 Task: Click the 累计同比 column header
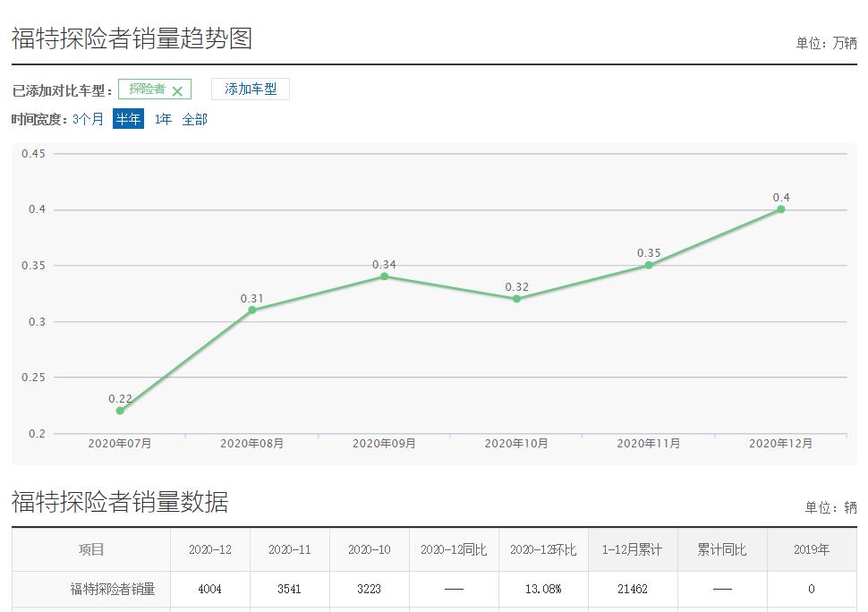pos(722,549)
